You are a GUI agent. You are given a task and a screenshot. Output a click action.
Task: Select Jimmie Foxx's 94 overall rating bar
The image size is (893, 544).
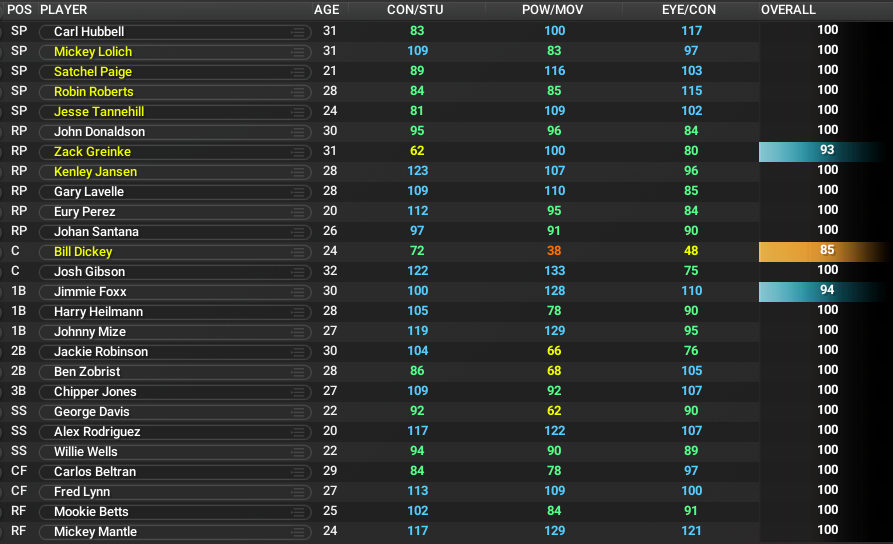click(x=826, y=292)
